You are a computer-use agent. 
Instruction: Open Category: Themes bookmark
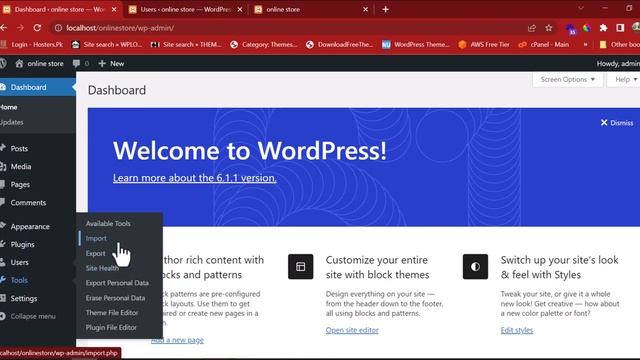click(264, 44)
